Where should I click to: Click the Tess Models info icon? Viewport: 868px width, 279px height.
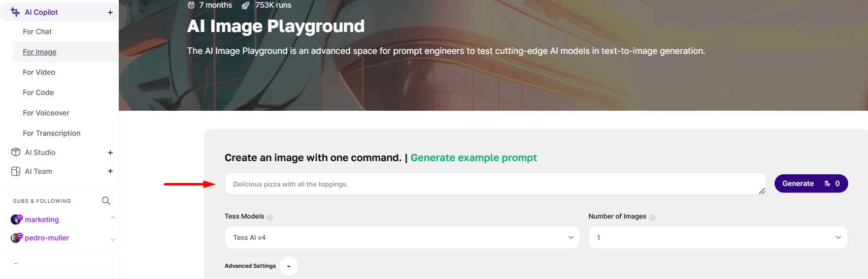270,217
